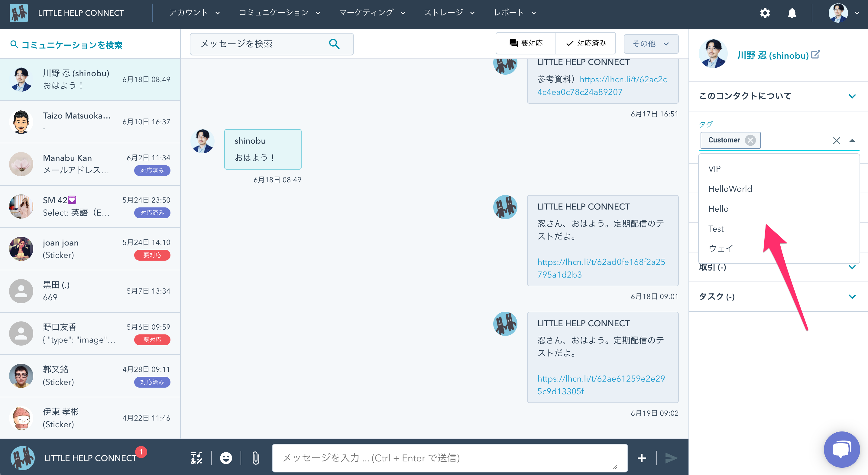This screenshot has width=868, height=475.
Task: Open the 62ac2c reference link
Action: click(602, 86)
